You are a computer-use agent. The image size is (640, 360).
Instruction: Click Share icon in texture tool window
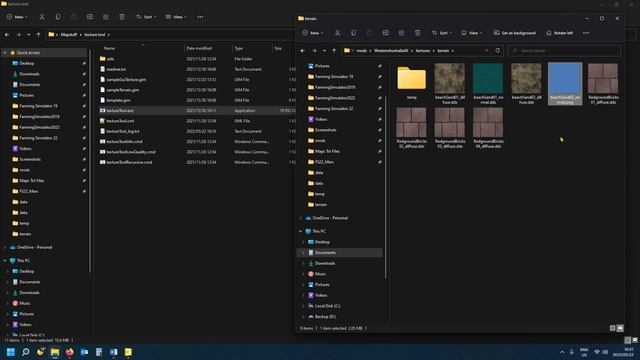(106, 17)
